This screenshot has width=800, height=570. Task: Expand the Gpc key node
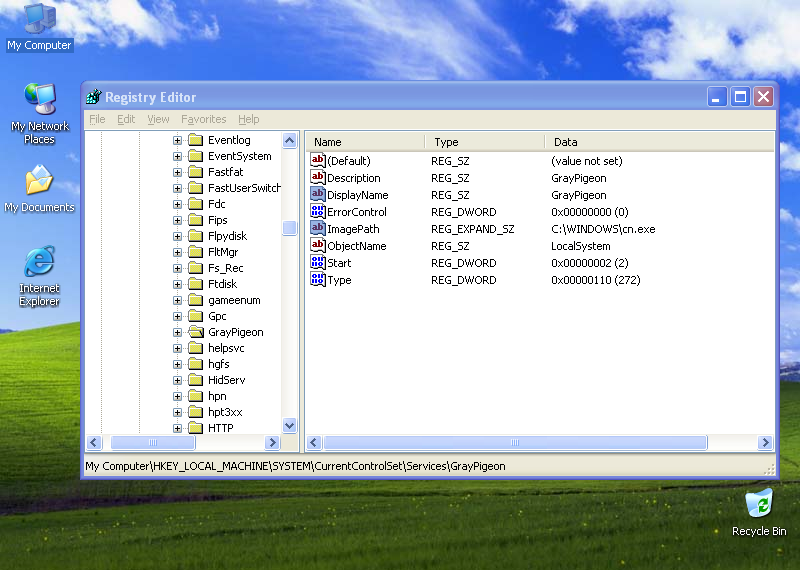(177, 316)
